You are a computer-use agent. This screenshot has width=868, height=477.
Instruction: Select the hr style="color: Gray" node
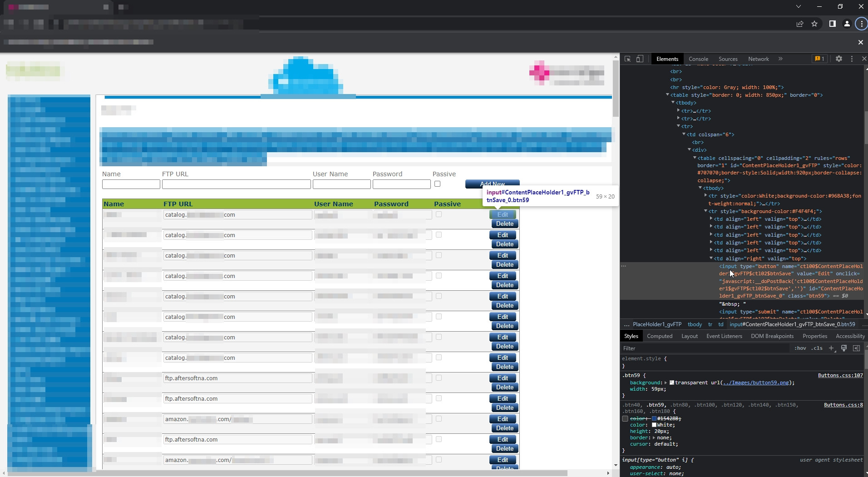point(727,87)
